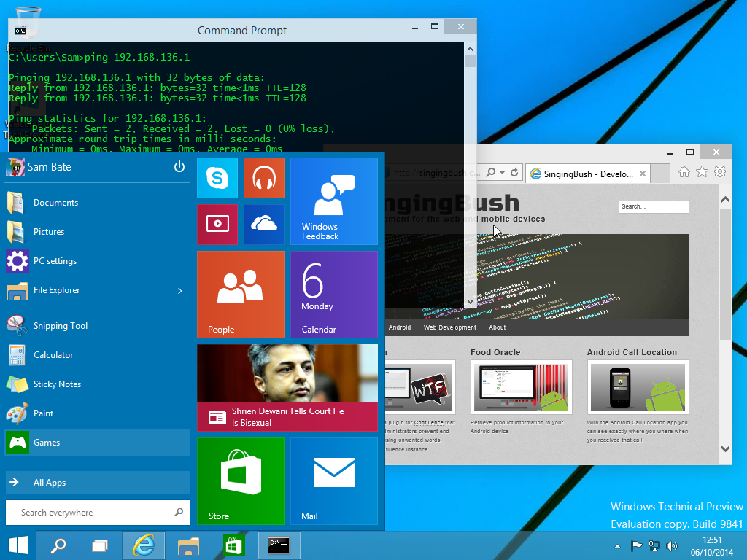The width and height of the screenshot is (747, 560).
Task: Open the Mail tile
Action: 334,481
